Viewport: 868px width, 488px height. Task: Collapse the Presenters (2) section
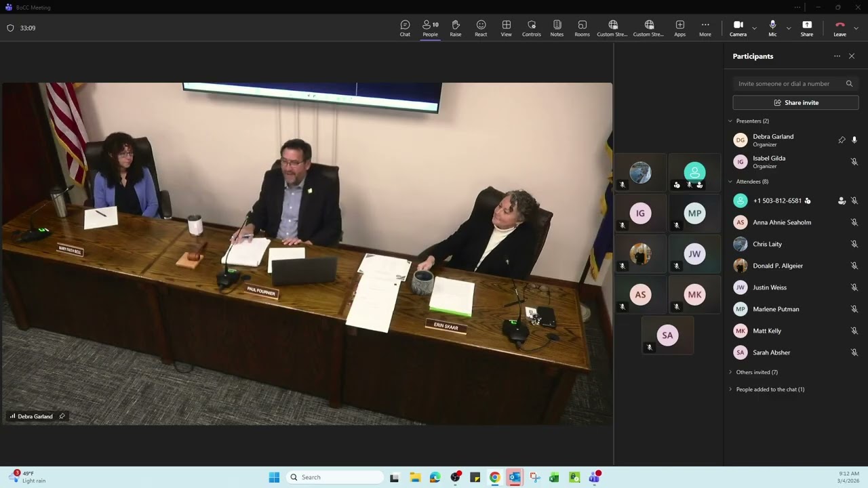(749, 121)
